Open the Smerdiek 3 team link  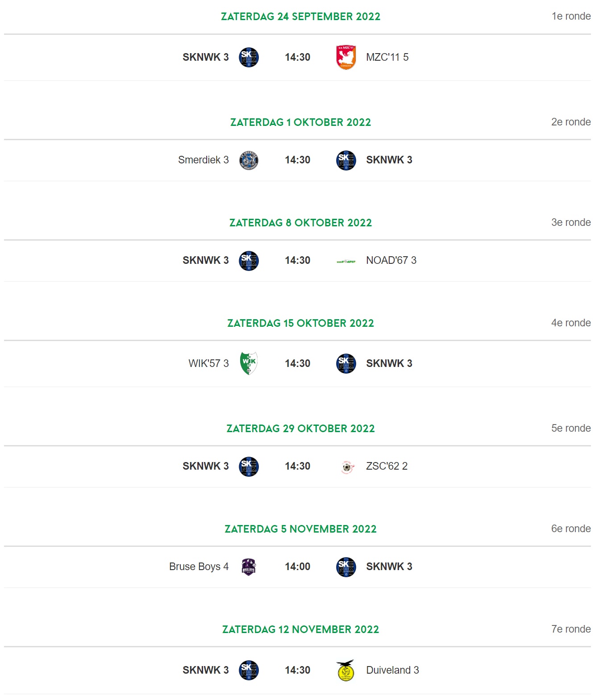203,160
